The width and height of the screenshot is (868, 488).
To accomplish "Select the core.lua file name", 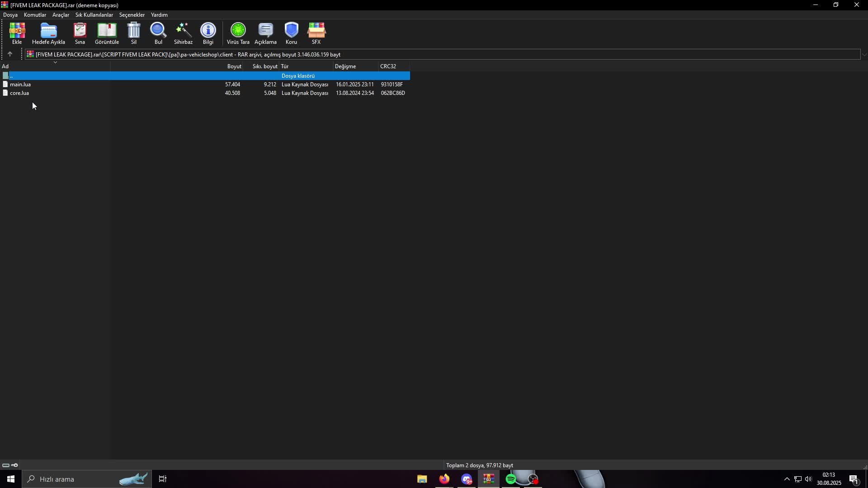I will pos(19,93).
